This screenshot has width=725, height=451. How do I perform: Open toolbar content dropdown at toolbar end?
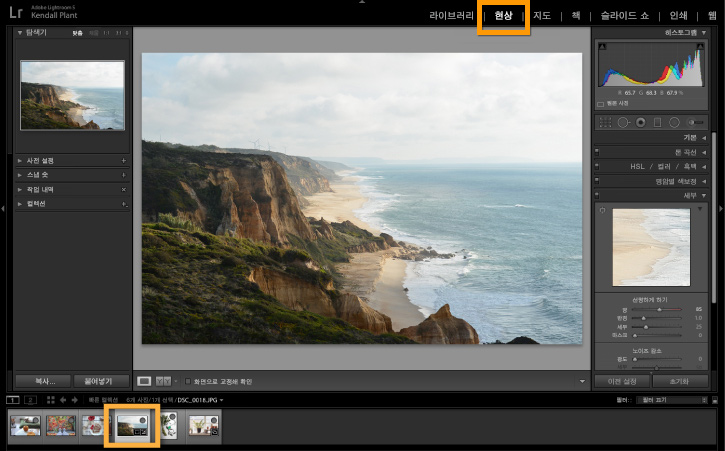pos(582,382)
